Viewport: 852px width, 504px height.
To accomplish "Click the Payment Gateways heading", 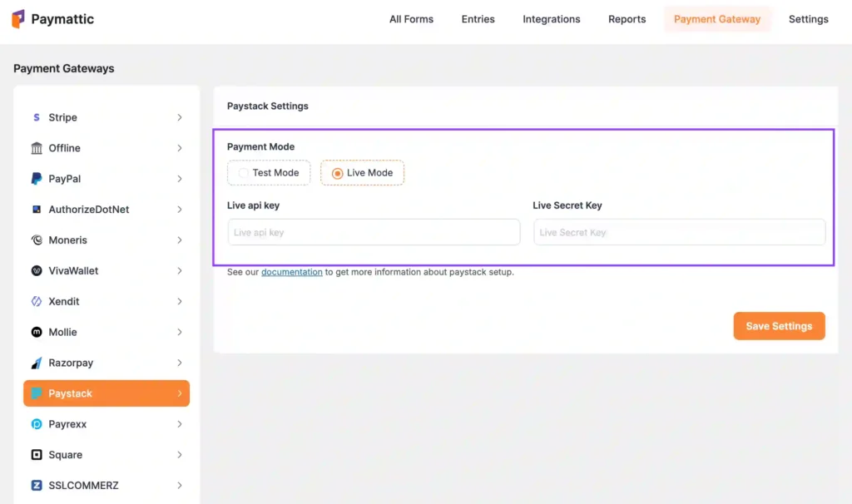I will [x=64, y=68].
